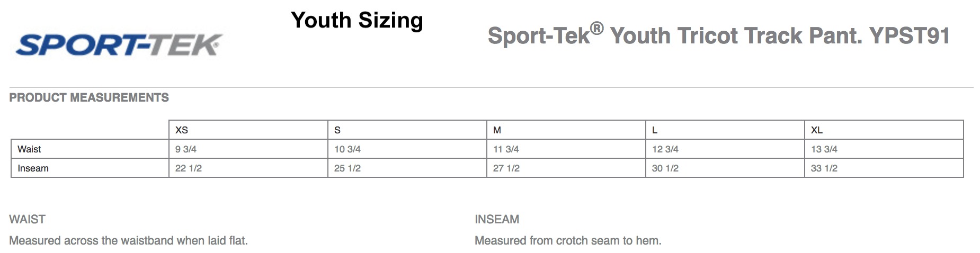Select the XS column header
Image resolution: width=980 pixels, height=253 pixels.
(x=182, y=130)
